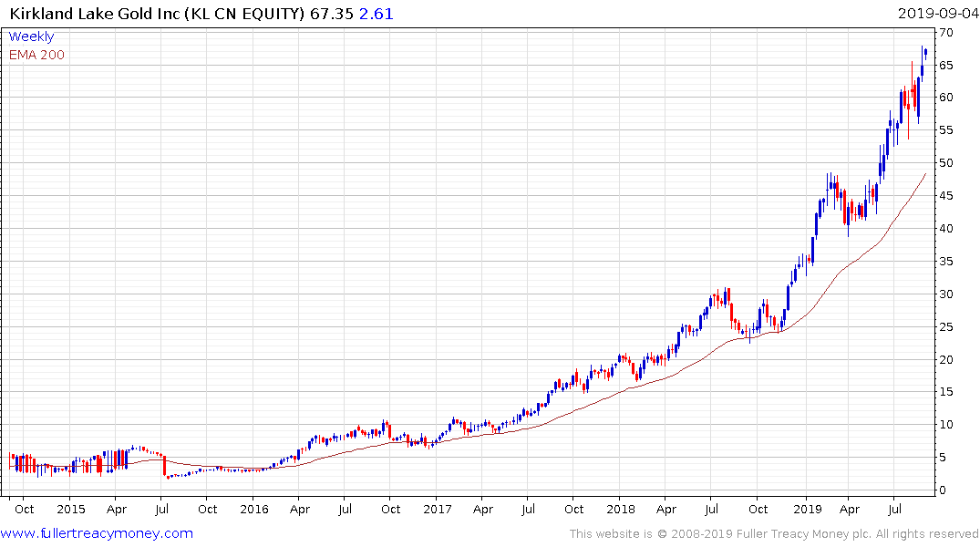Click the 40 price axis label
Image resolution: width=980 pixels, height=547 pixels.
946,228
